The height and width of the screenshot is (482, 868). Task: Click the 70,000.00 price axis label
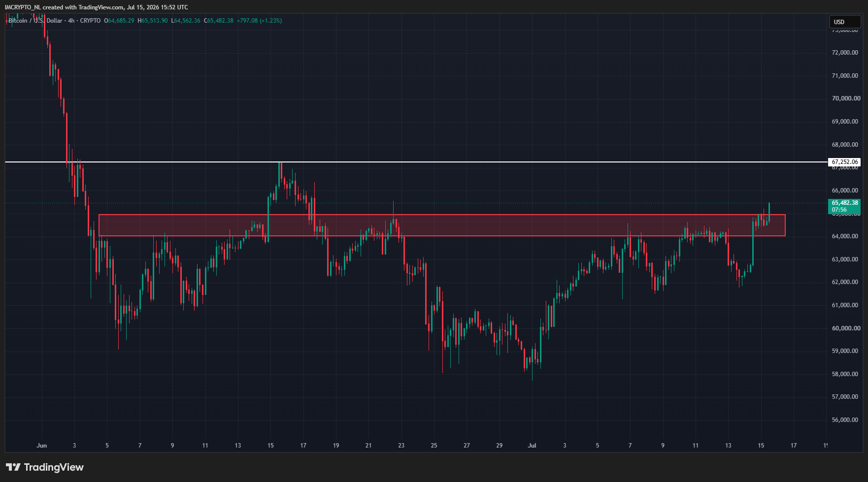[x=846, y=98]
